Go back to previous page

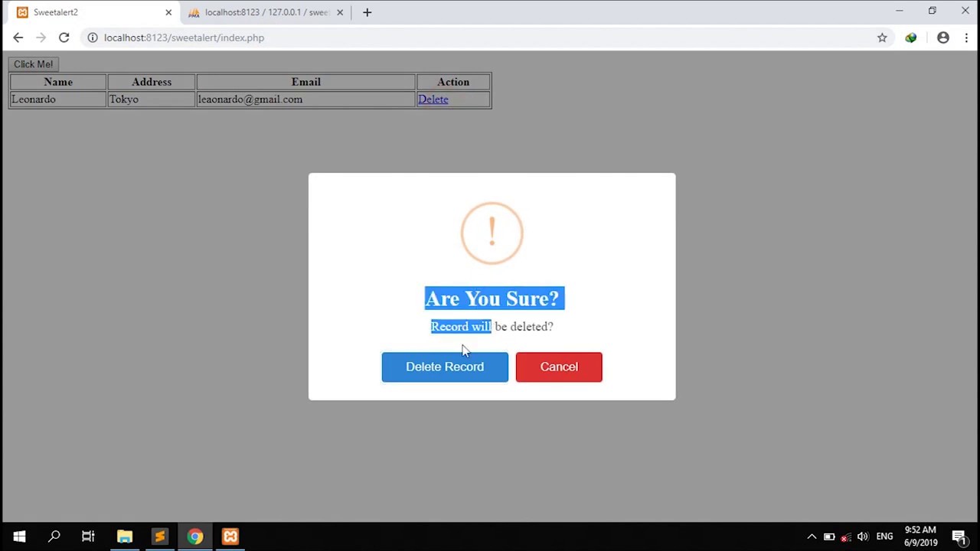point(18,37)
